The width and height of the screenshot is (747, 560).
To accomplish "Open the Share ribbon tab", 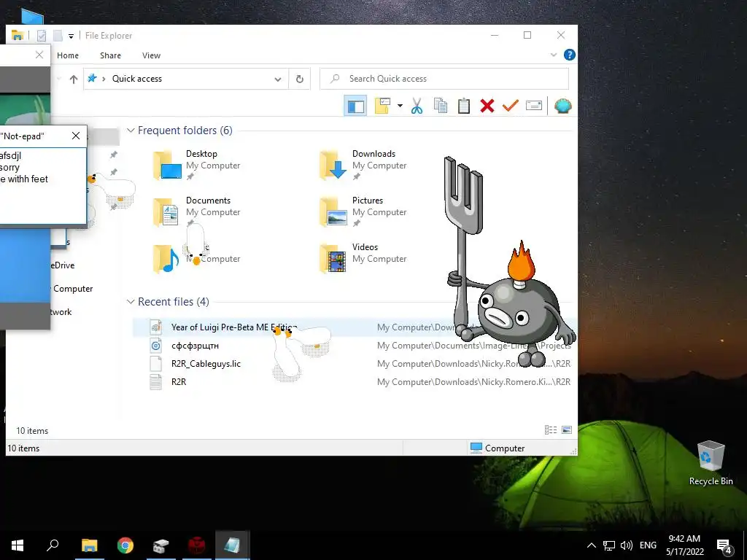I will tap(110, 55).
